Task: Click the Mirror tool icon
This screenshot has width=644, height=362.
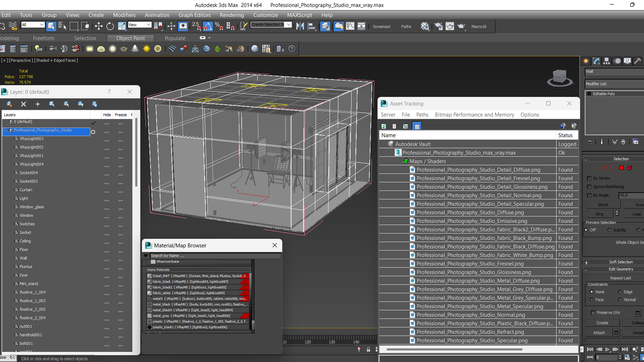Action: click(300, 26)
